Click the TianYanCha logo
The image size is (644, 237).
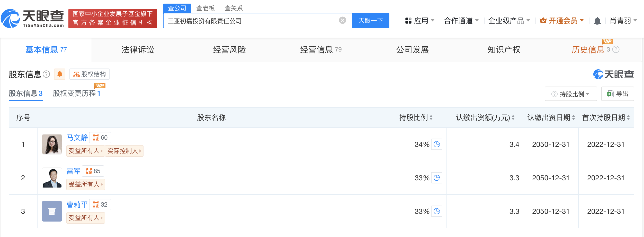click(32, 19)
